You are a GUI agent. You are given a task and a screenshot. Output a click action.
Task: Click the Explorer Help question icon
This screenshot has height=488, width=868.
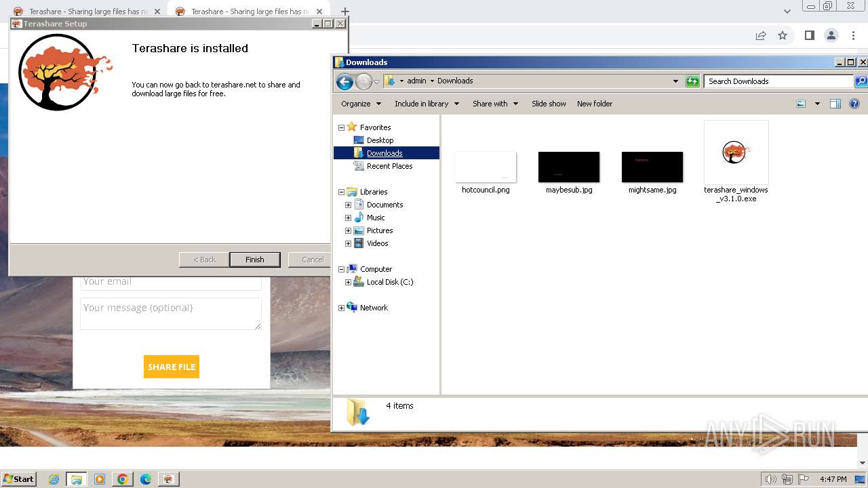(x=854, y=104)
